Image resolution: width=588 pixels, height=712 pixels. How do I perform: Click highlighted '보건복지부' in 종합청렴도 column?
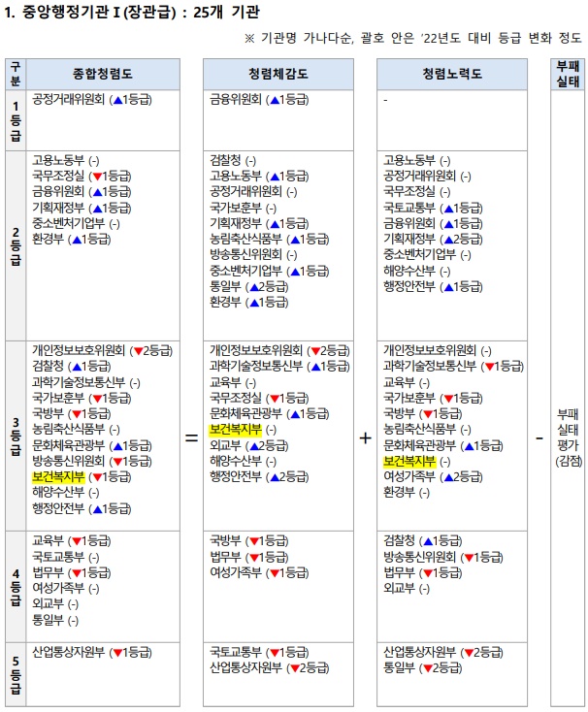(x=58, y=477)
